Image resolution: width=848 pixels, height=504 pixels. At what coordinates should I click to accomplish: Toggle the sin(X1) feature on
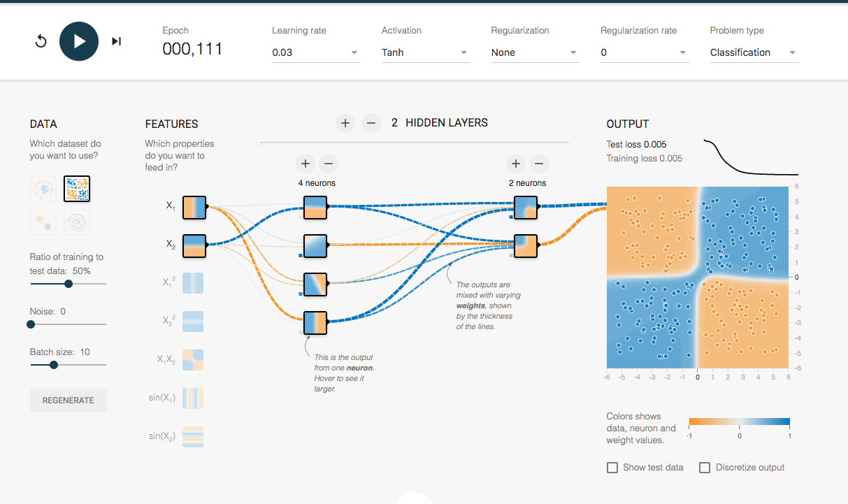pyautogui.click(x=194, y=398)
